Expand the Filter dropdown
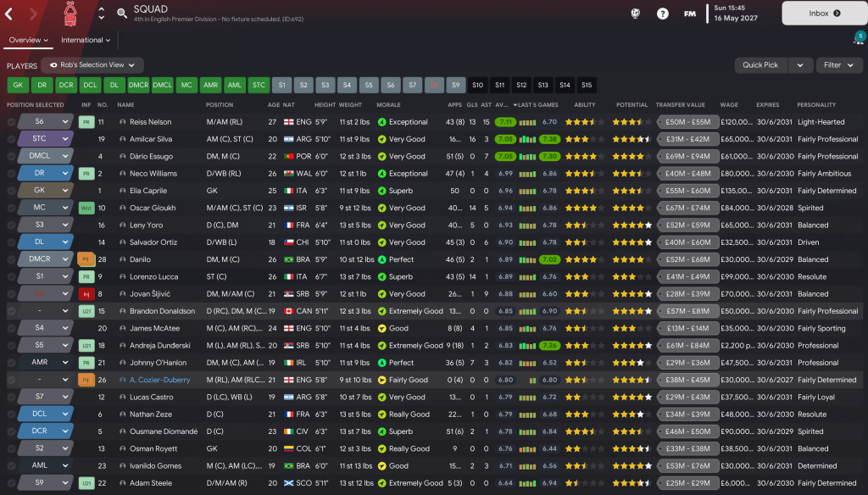868x495 pixels. click(839, 65)
